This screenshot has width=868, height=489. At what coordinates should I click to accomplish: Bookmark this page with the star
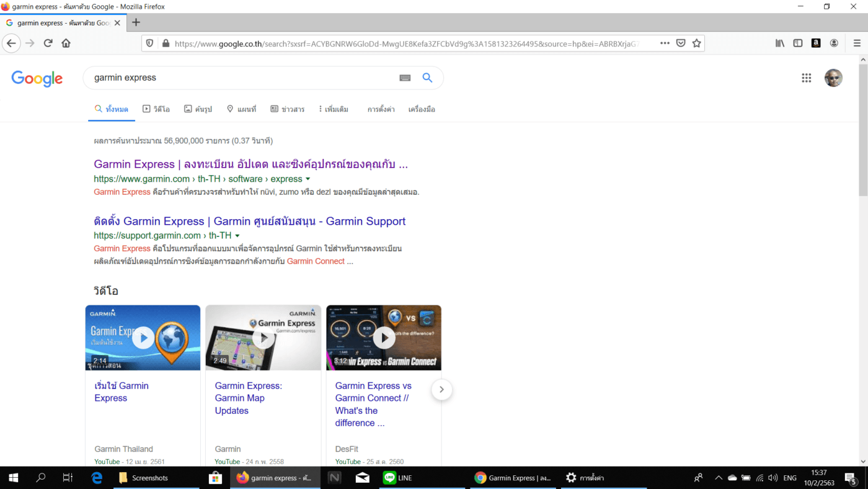tap(696, 43)
